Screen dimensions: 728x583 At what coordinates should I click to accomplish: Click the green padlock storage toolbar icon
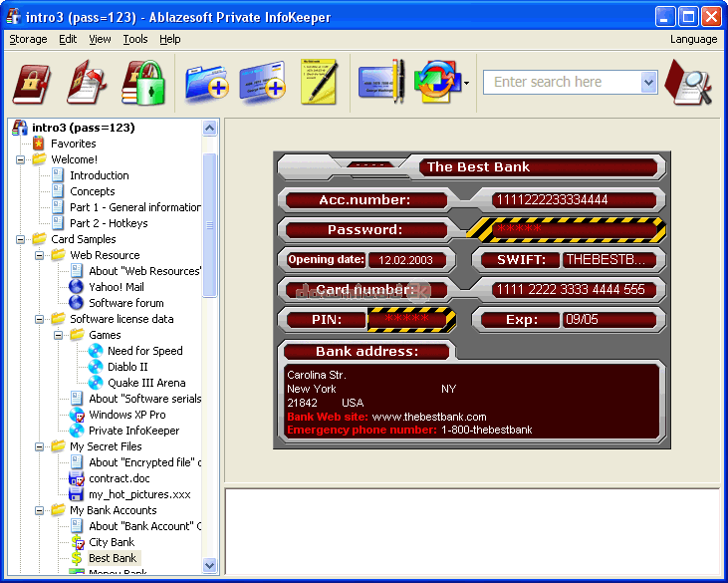[142, 83]
